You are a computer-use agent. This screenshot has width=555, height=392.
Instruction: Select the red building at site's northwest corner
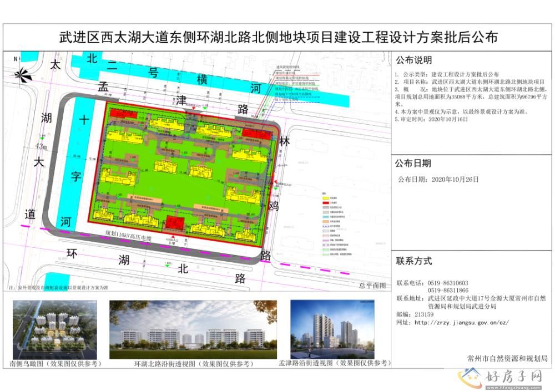click(118, 113)
